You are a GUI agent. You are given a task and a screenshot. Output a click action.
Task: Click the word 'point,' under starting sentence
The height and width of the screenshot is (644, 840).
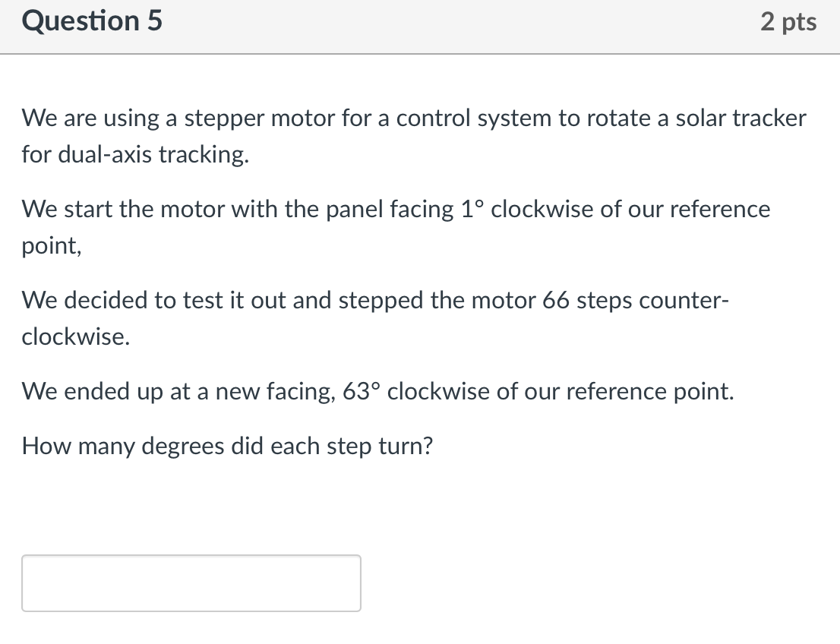coord(52,247)
